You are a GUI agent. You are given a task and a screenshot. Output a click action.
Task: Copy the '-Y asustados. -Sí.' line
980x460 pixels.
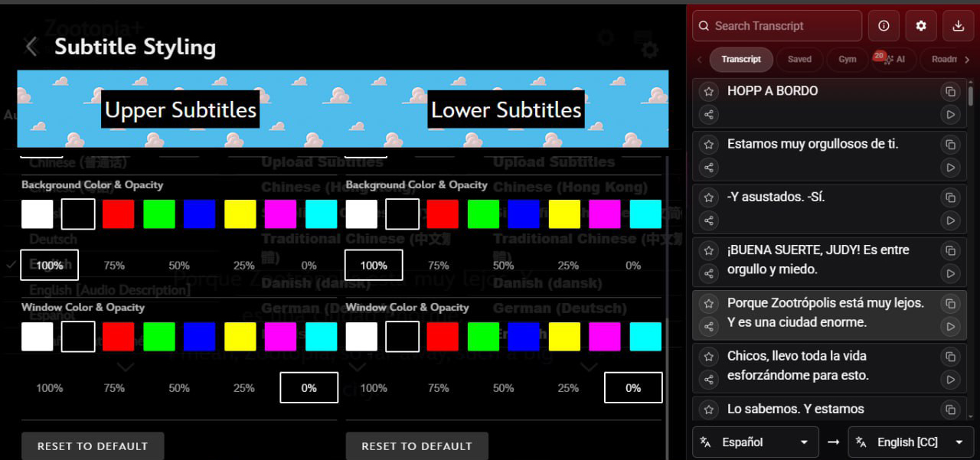pyautogui.click(x=950, y=197)
